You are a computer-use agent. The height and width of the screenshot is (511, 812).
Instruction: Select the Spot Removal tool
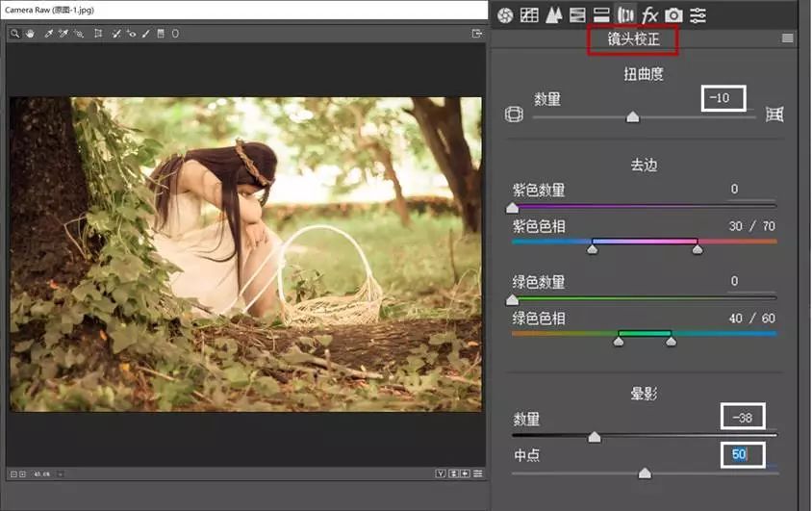(116, 34)
